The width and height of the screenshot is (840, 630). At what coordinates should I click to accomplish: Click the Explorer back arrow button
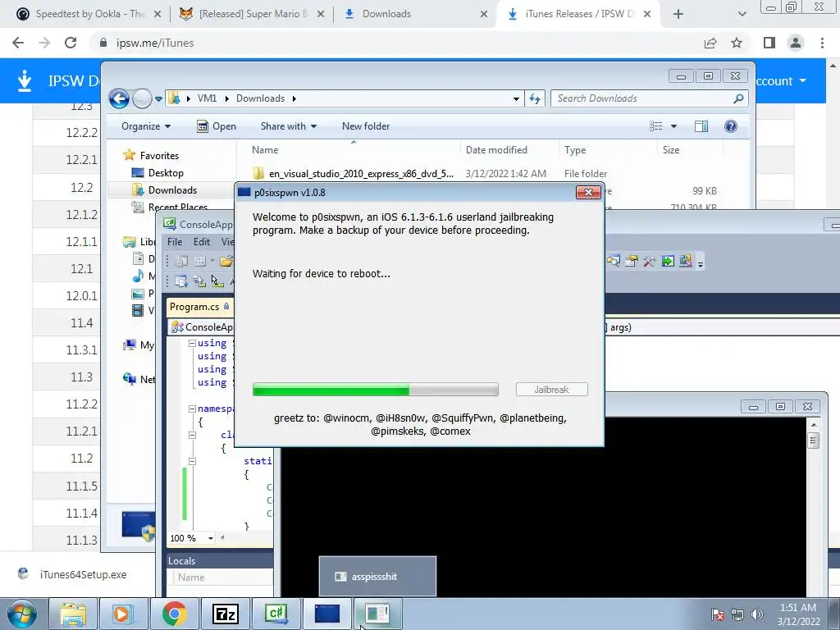119,98
